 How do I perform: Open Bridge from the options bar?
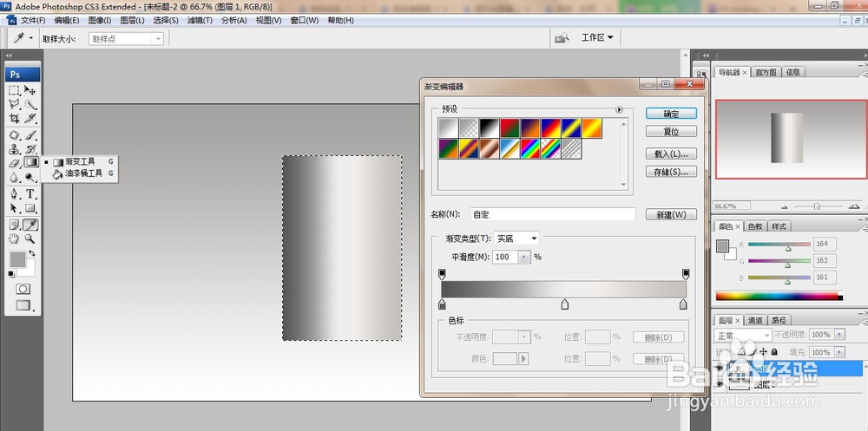(x=562, y=37)
